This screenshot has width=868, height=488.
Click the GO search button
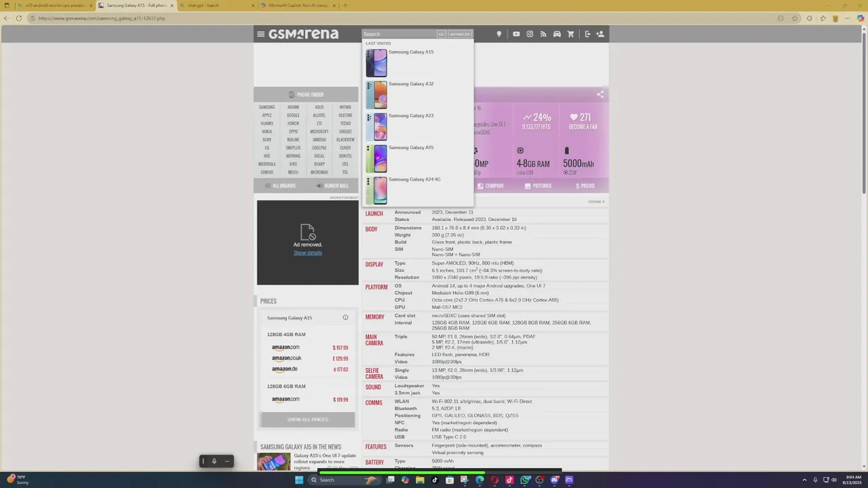pos(441,34)
